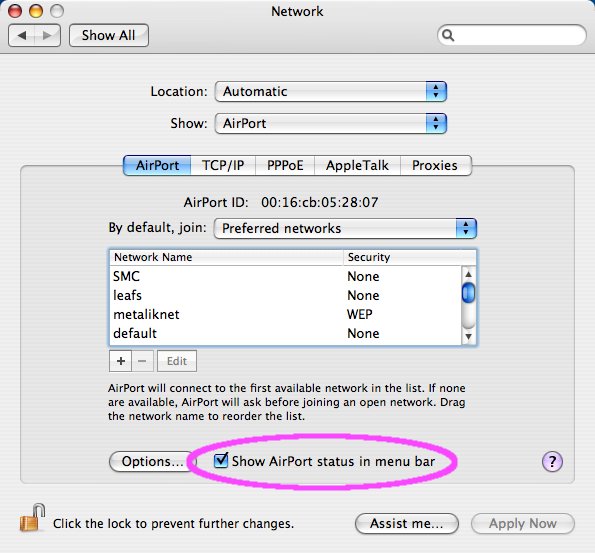Click the forward navigation arrow
Viewport: 595px width, 553px height.
coord(47,36)
